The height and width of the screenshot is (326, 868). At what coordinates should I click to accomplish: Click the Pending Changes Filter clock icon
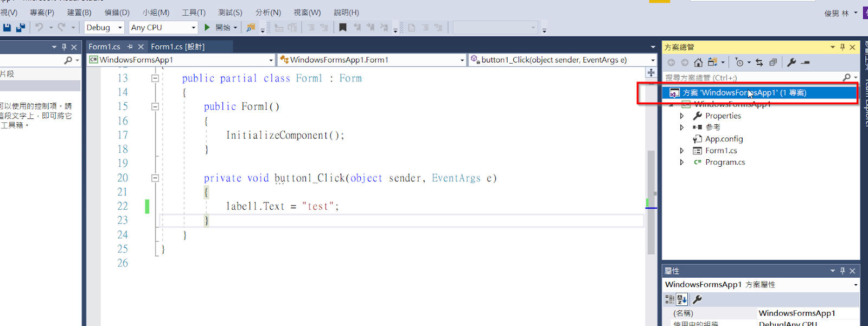pos(739,62)
